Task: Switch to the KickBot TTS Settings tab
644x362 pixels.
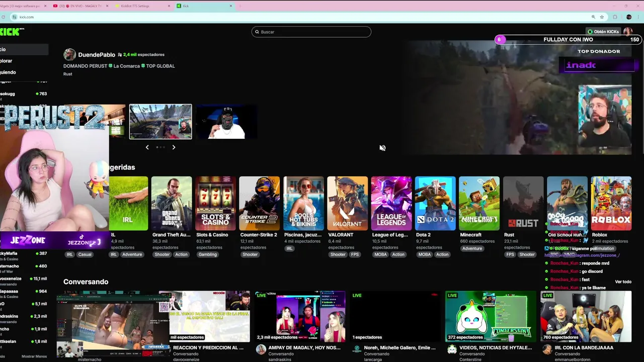Action: (142, 6)
